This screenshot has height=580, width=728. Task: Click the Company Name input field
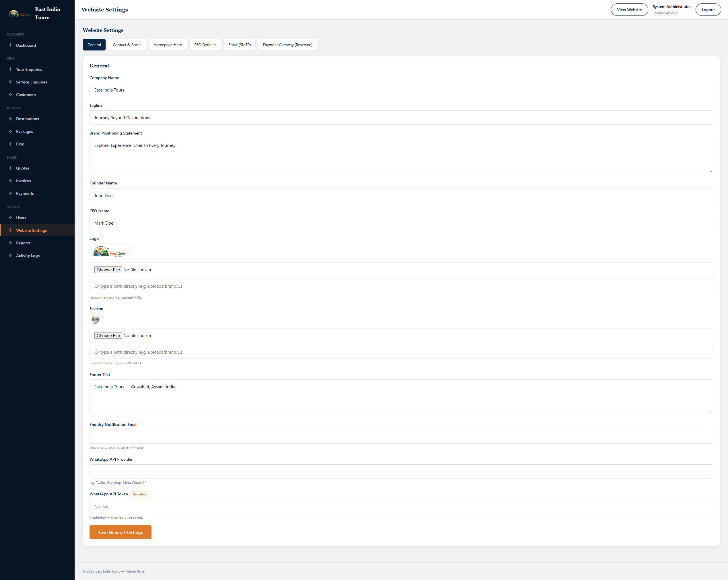coord(401,90)
